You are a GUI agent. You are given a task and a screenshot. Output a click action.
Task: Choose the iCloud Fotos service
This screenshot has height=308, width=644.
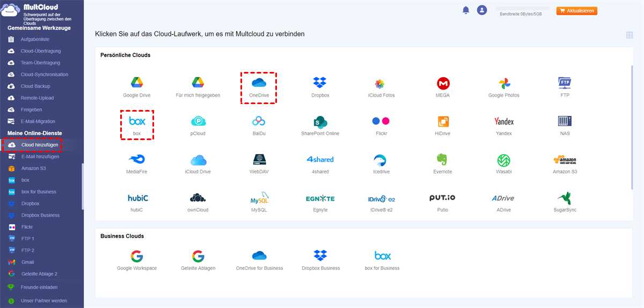(381, 87)
